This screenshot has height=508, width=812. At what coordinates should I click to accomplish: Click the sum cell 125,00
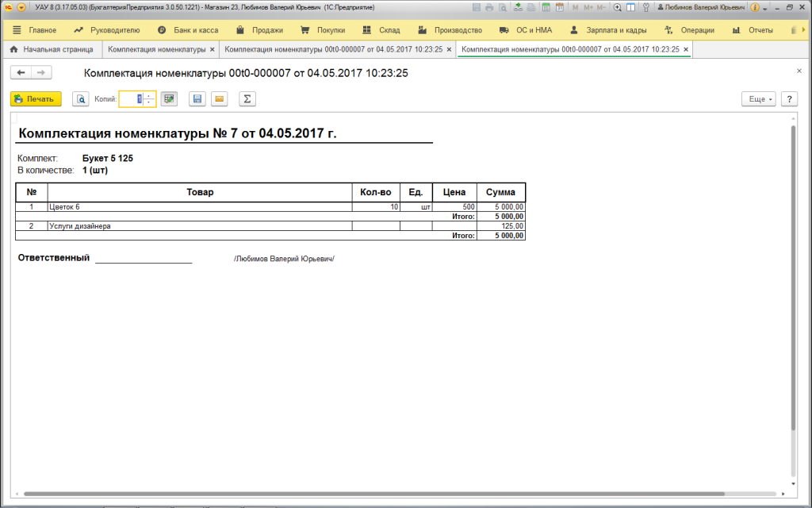[x=501, y=226]
